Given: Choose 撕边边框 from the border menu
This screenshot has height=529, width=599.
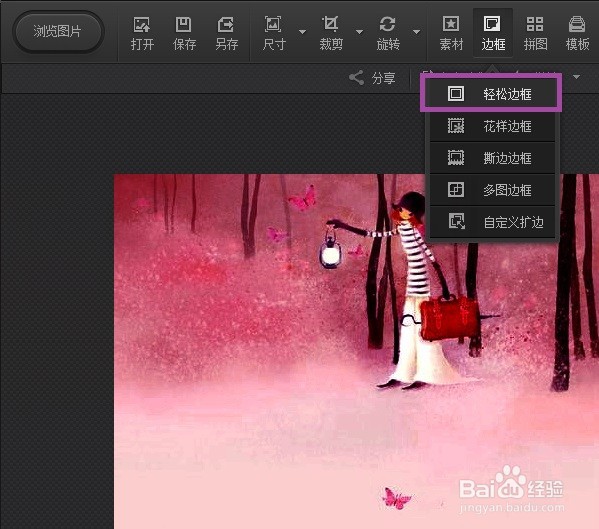Looking at the screenshot, I should 492,158.
